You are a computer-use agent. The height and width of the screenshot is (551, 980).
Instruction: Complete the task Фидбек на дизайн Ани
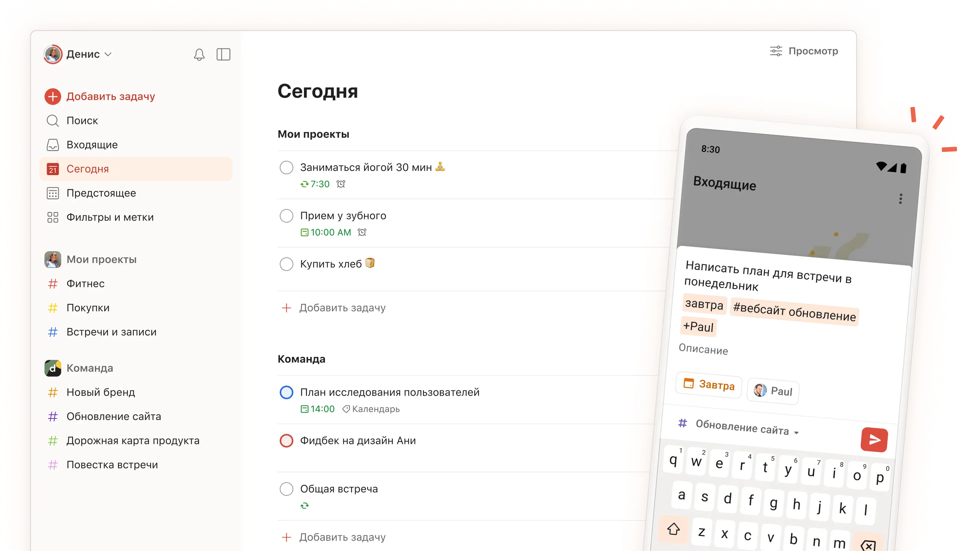(286, 441)
